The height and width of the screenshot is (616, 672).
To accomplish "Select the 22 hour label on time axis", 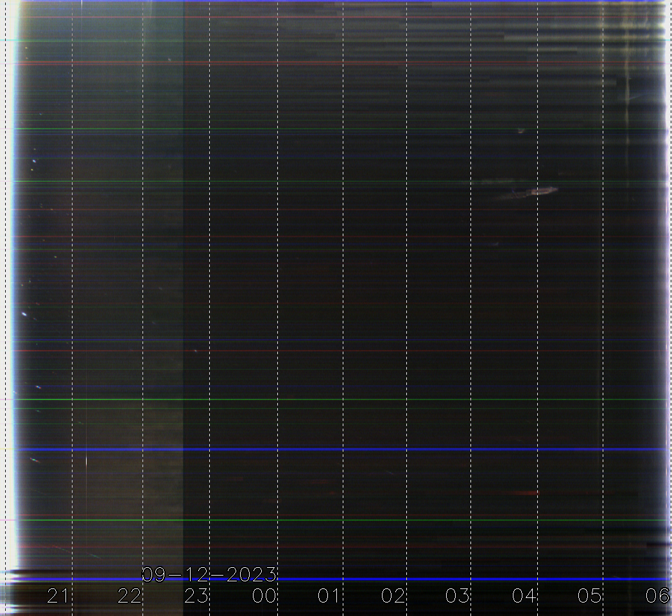I will [130, 596].
